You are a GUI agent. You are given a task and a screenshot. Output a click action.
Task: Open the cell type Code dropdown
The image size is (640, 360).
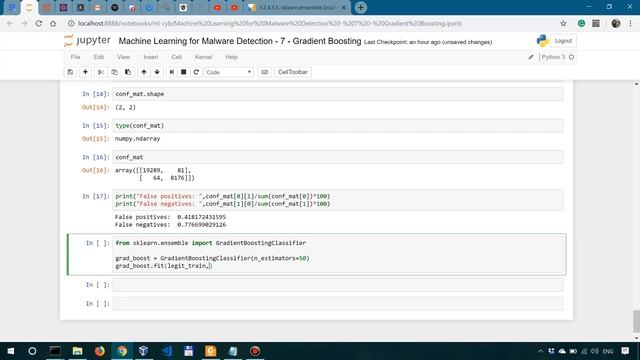[229, 72]
